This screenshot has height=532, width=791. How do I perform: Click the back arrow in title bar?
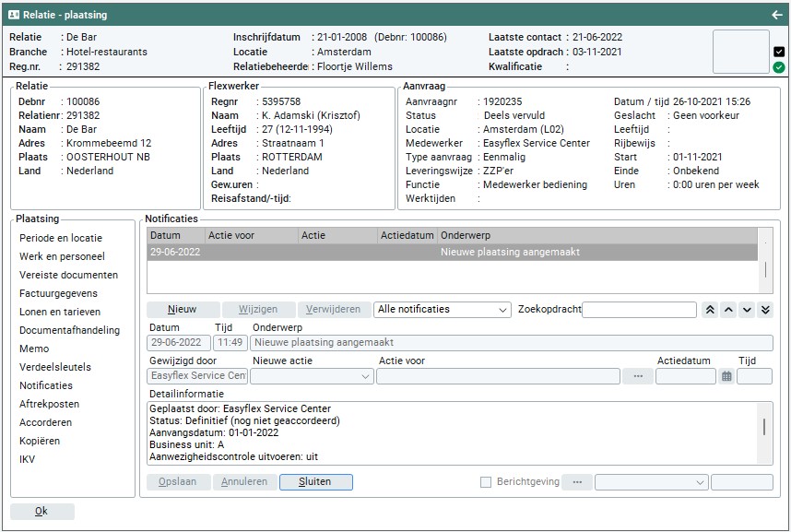pos(776,15)
